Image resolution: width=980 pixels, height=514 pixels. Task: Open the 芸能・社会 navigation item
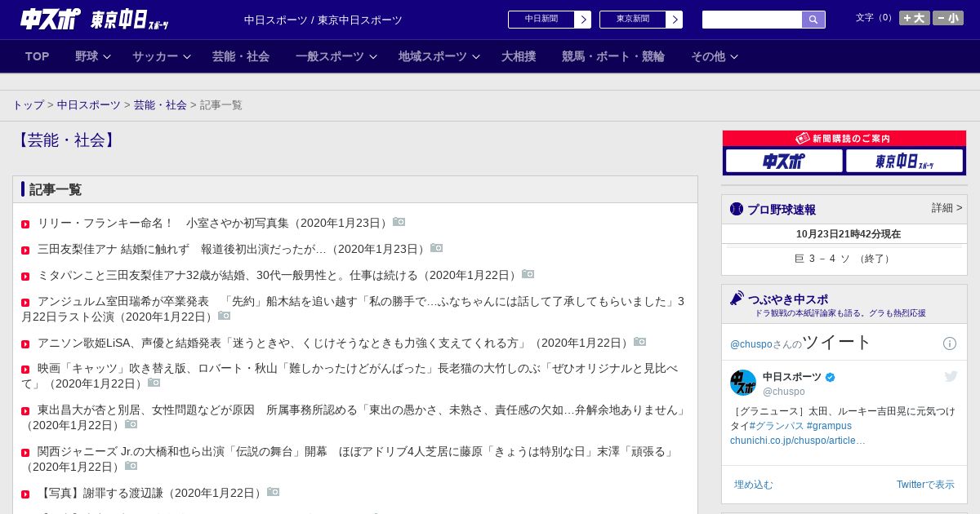[x=241, y=56]
